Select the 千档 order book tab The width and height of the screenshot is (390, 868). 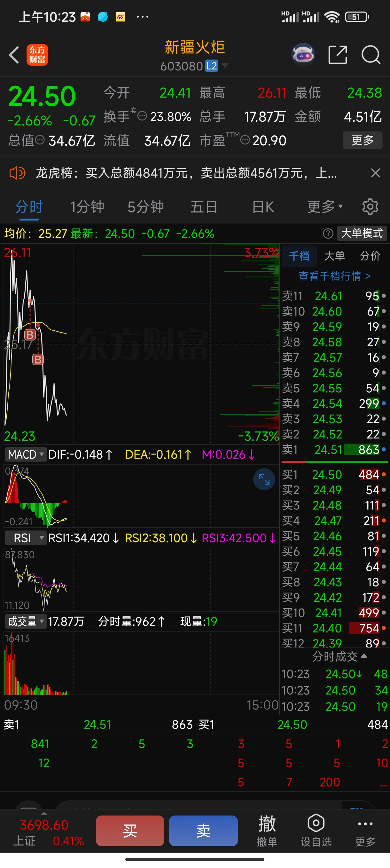299,256
